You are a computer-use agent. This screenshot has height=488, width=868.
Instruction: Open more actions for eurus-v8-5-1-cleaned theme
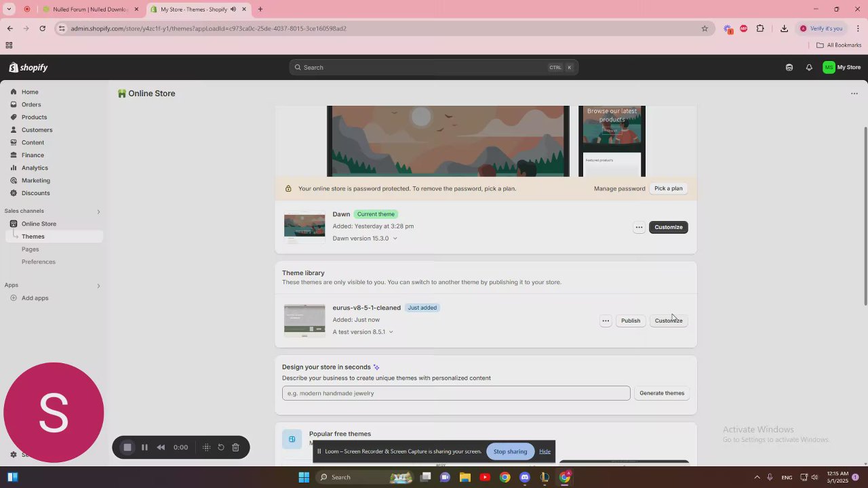[606, 321]
